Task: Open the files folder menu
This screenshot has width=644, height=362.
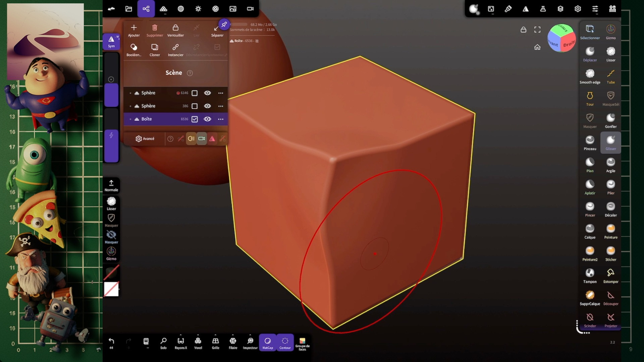Action: coord(128,9)
